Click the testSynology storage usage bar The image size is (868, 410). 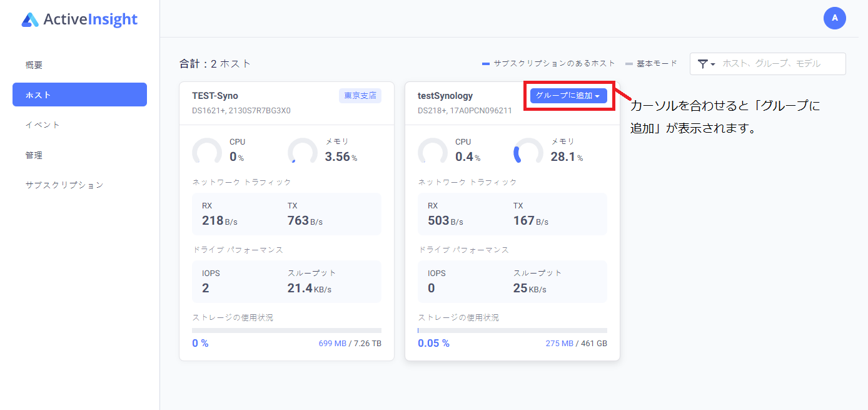point(512,331)
